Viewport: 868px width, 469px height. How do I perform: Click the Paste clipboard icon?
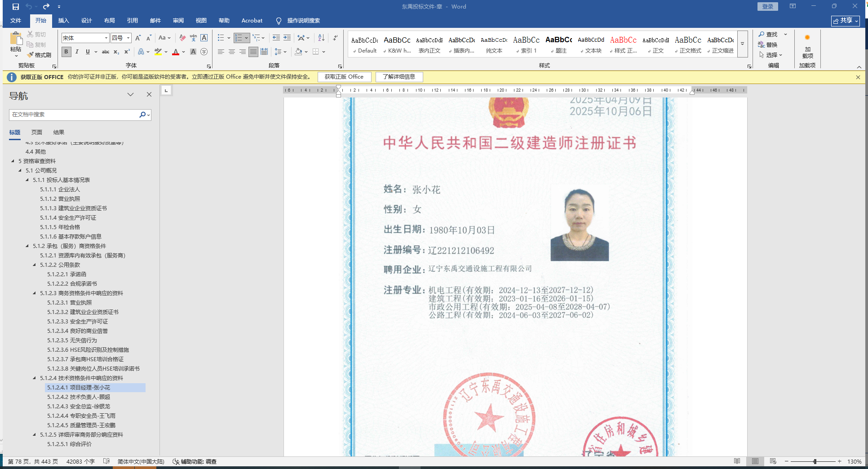16,40
